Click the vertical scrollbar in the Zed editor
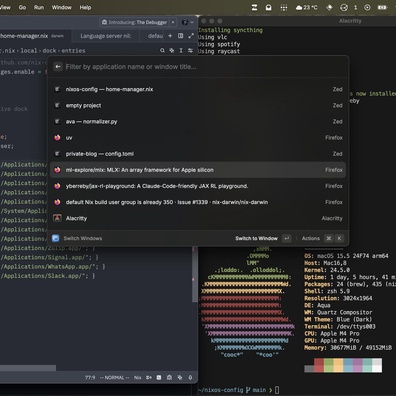The height and width of the screenshot is (396, 396). 195,274
